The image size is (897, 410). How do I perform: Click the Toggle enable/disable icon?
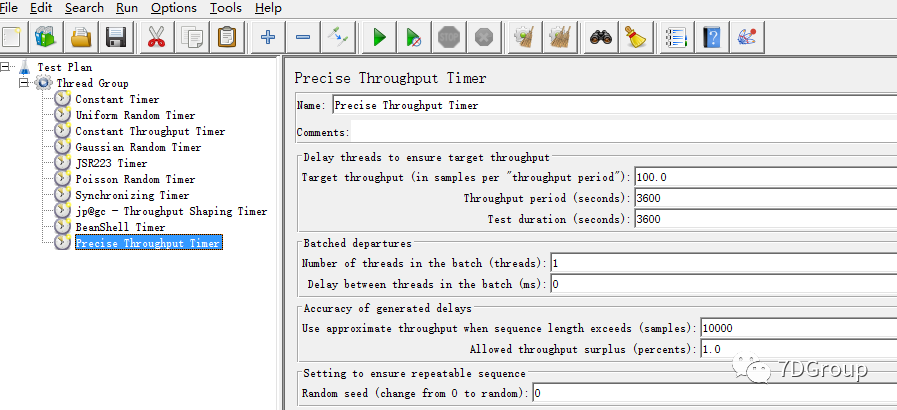pyautogui.click(x=338, y=38)
